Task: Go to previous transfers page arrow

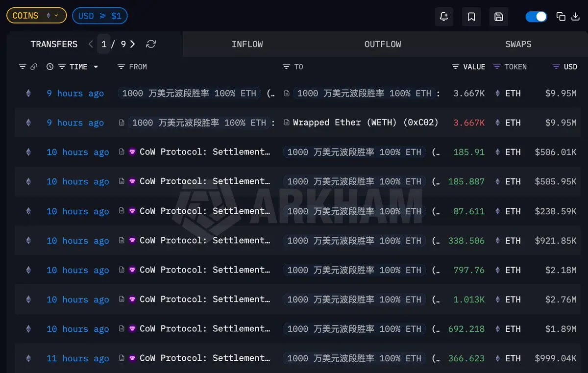Action: pos(91,44)
